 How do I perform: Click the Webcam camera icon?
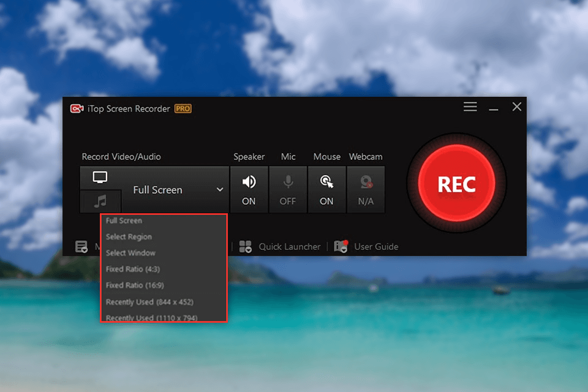tap(366, 180)
